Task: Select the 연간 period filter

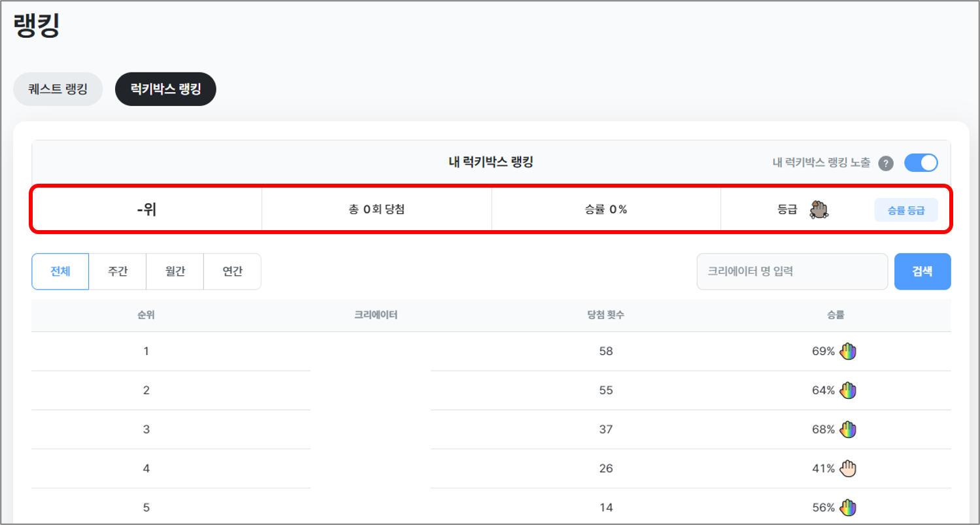Action: coord(232,271)
